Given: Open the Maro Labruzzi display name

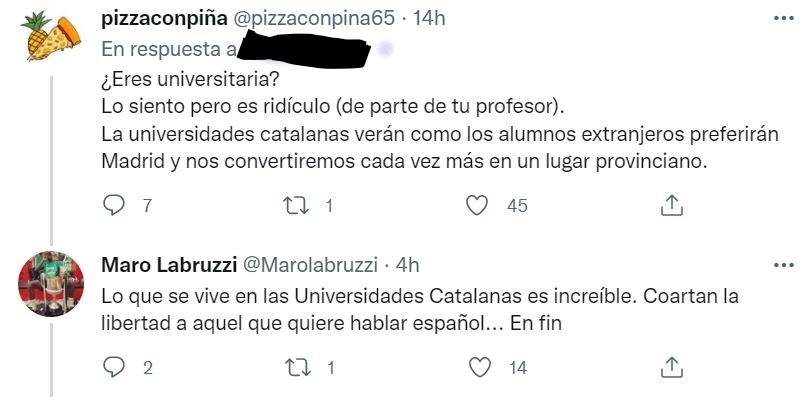Looking at the screenshot, I should (x=166, y=265).
